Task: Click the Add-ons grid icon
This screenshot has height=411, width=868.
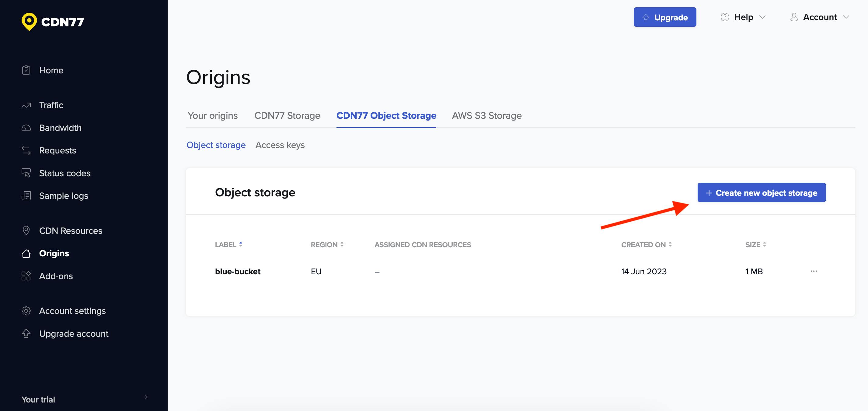Action: click(x=26, y=276)
